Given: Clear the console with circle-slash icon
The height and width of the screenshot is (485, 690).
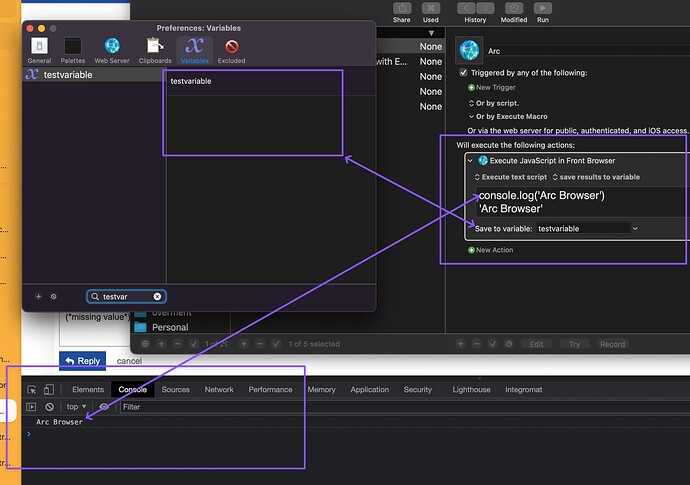Looking at the screenshot, I should [x=50, y=407].
